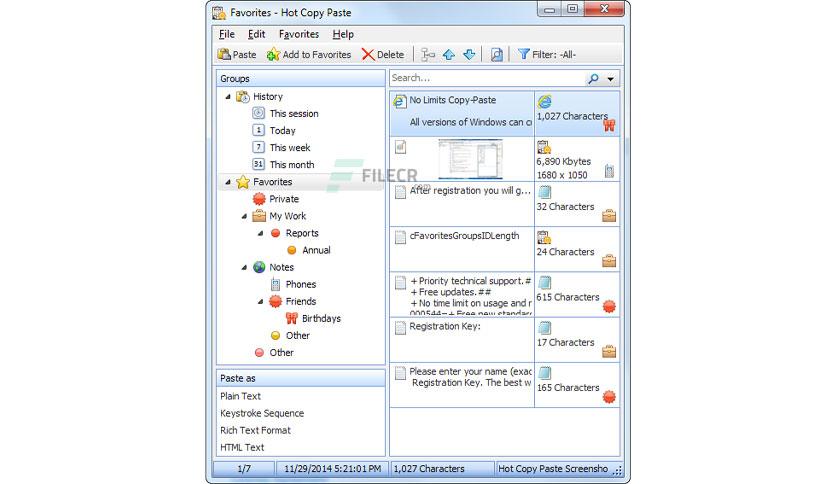The image size is (836, 484).
Task: Select the Birthdays gift icon
Action: (x=292, y=318)
